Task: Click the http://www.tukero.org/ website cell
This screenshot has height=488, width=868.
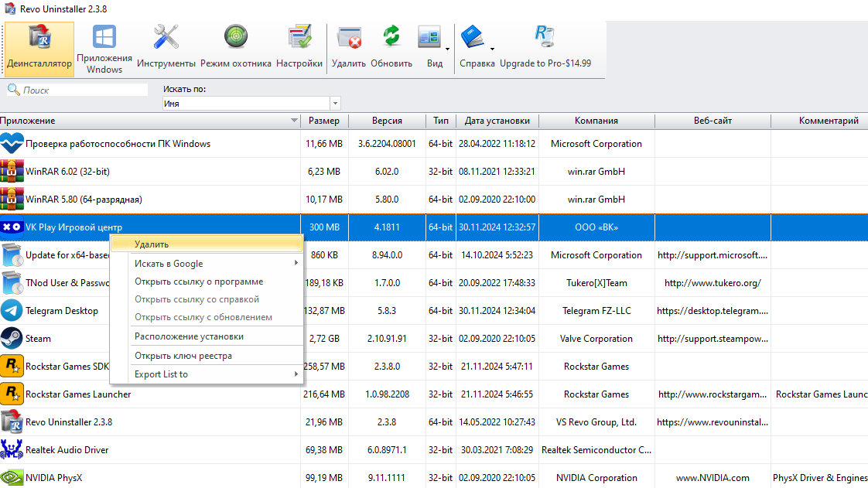Action: (x=713, y=283)
